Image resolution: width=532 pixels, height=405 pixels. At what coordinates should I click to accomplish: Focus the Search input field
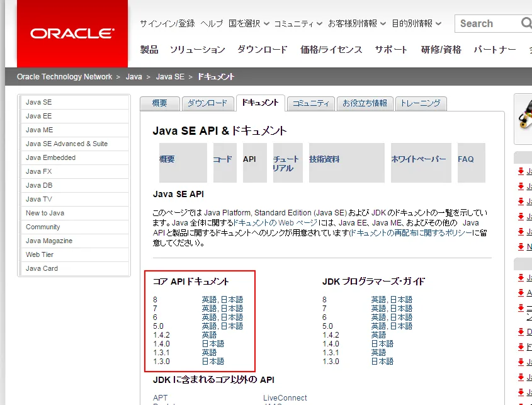pos(489,23)
